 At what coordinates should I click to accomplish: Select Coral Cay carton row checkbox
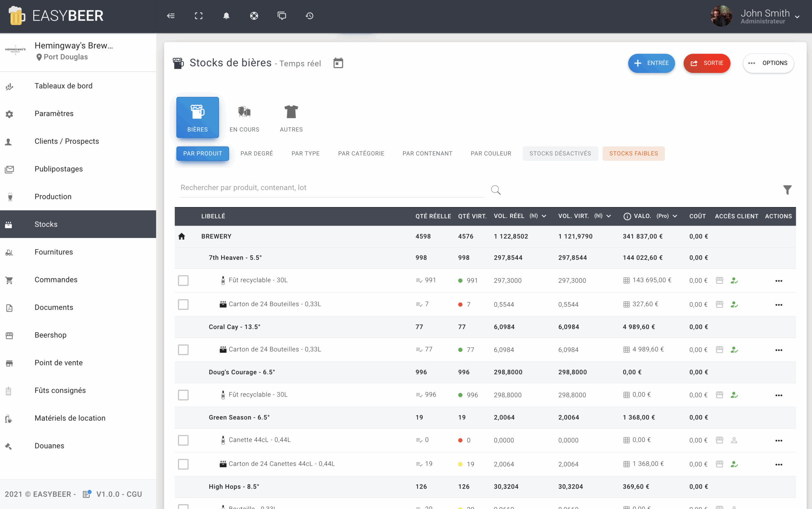(x=183, y=350)
